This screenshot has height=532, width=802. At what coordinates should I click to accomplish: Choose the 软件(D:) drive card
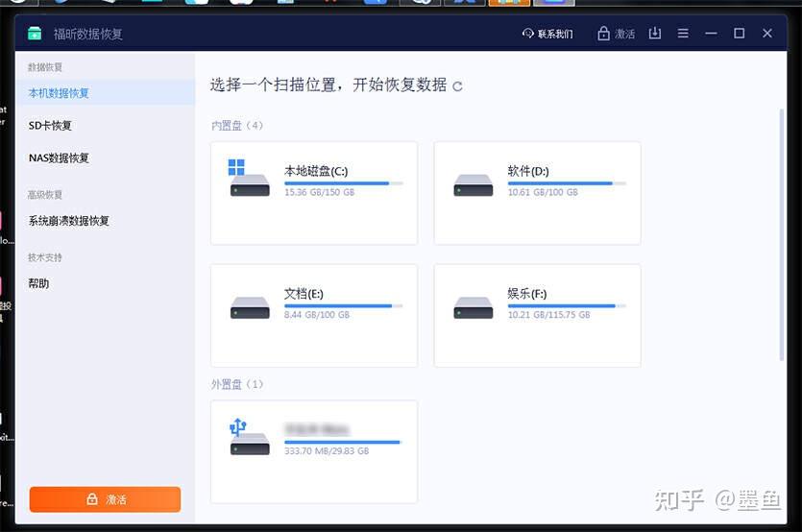(x=538, y=193)
